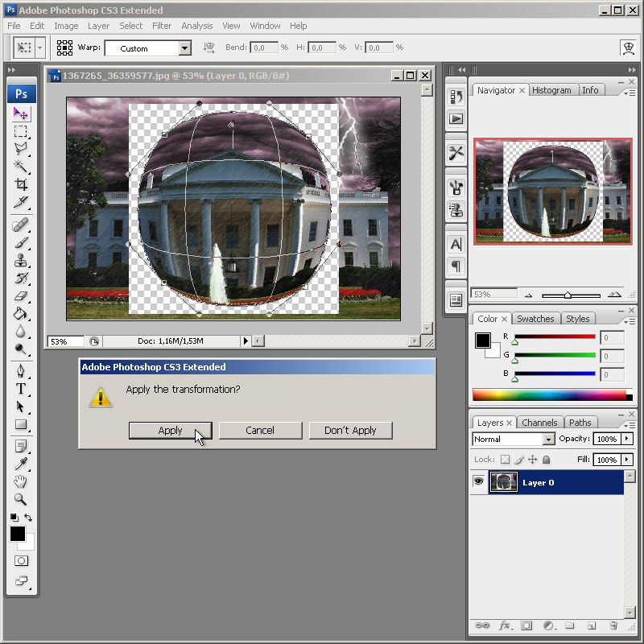Toggle lock image pixels
This screenshot has width=644, height=644.
point(519,460)
